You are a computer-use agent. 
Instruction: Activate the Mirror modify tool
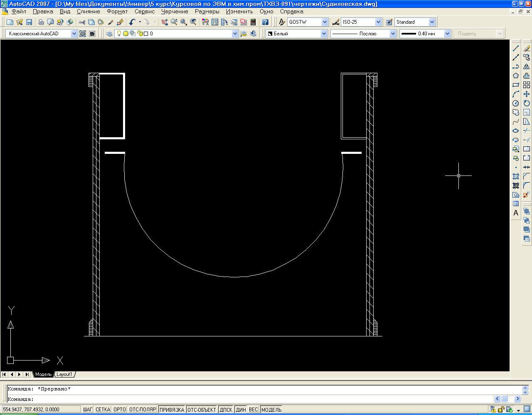point(527,67)
